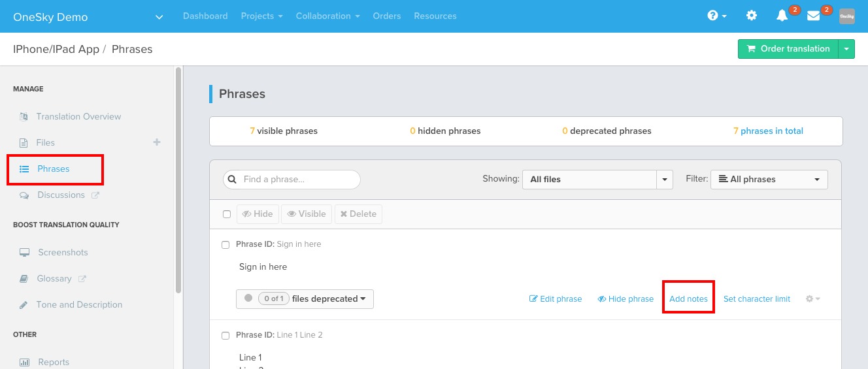Click the Phrases list icon in sidebar
Screen dimensions: 868x369
pos(24,169)
